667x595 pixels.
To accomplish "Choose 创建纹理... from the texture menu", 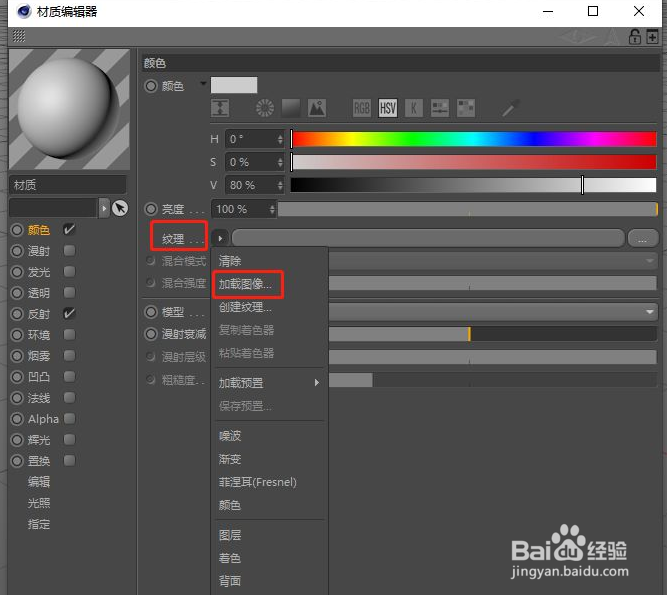I will (245, 307).
